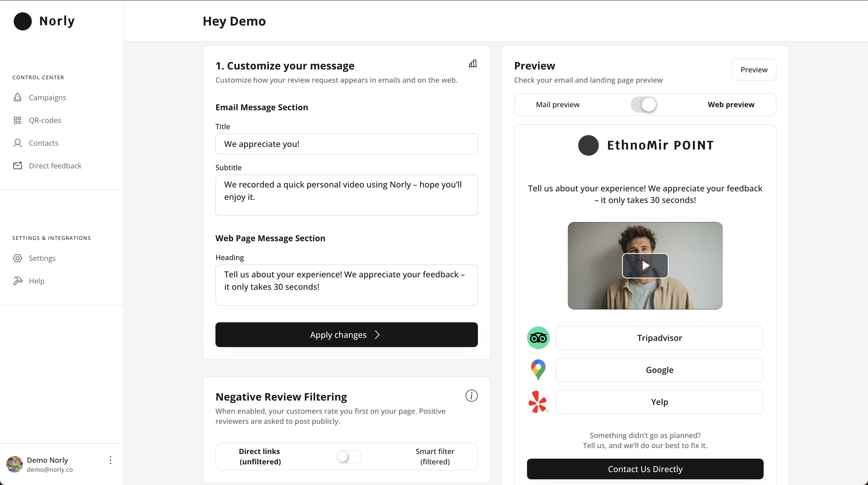Click the Campaigns rocket icon
Image resolution: width=868 pixels, height=485 pixels.
click(x=18, y=98)
